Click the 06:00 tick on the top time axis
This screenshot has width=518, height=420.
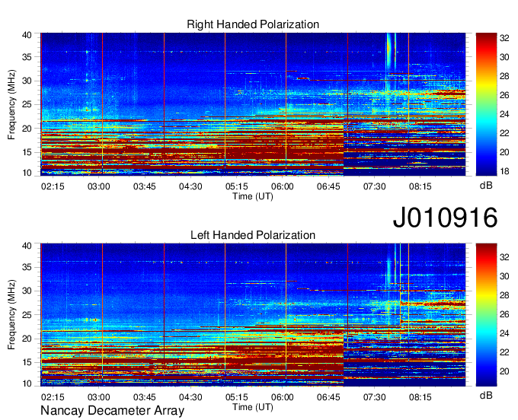coord(283,186)
